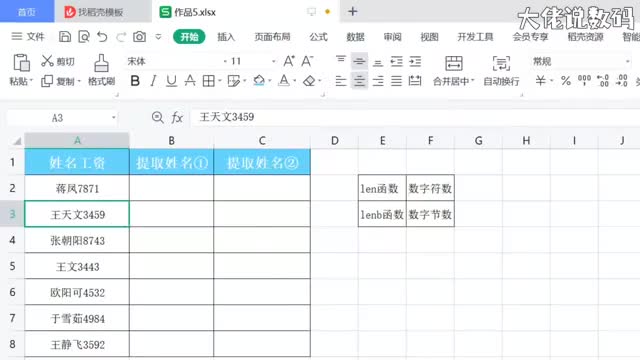
Task: Decrease font size with smaller A
Action: [307, 61]
